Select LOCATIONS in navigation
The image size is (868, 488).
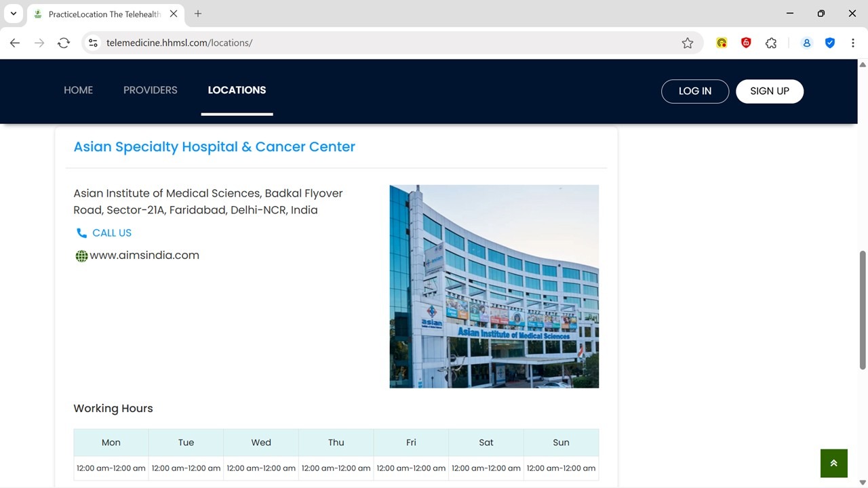[237, 90]
